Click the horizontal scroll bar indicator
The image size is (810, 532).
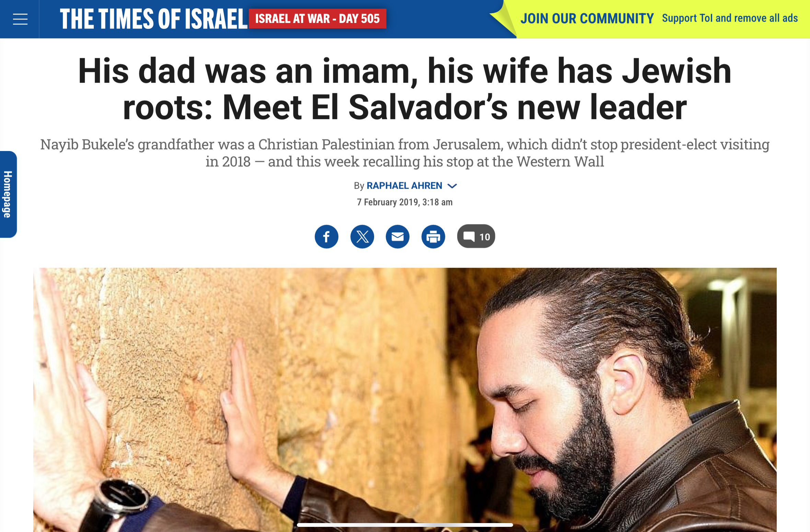405,525
